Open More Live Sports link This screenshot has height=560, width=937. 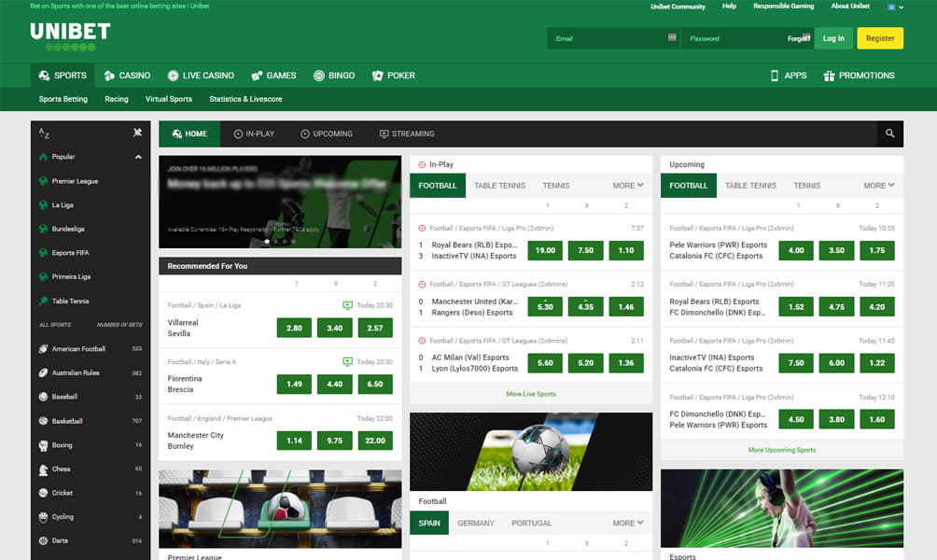pyautogui.click(x=531, y=394)
